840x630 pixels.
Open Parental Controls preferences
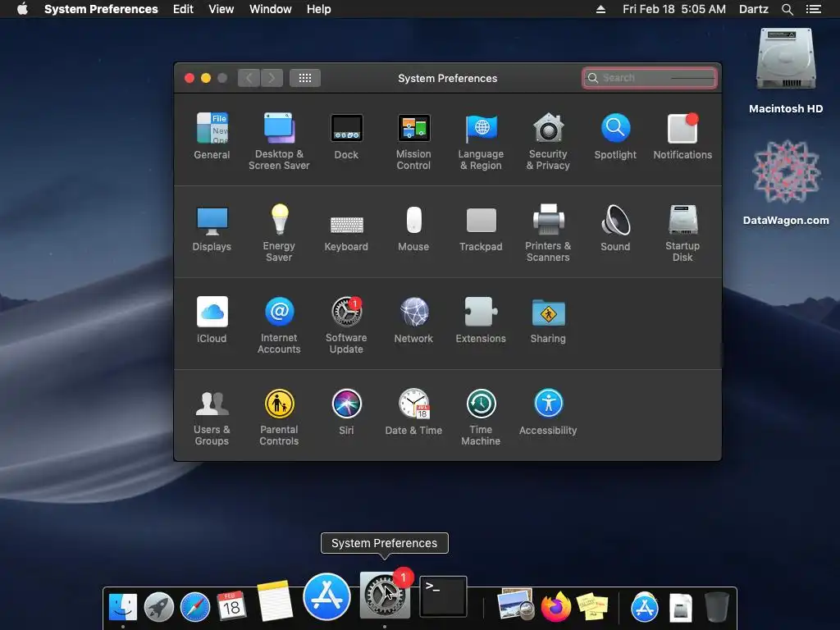pos(279,418)
